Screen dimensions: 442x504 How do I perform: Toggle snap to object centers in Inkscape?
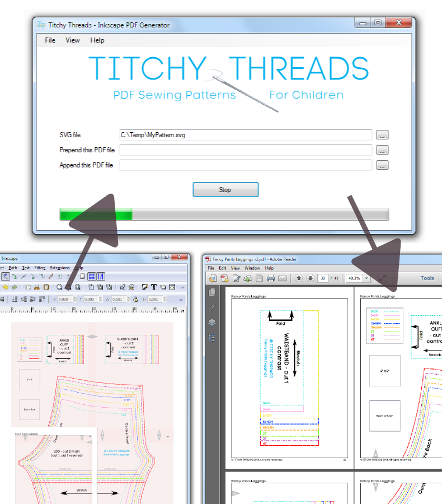(59, 277)
